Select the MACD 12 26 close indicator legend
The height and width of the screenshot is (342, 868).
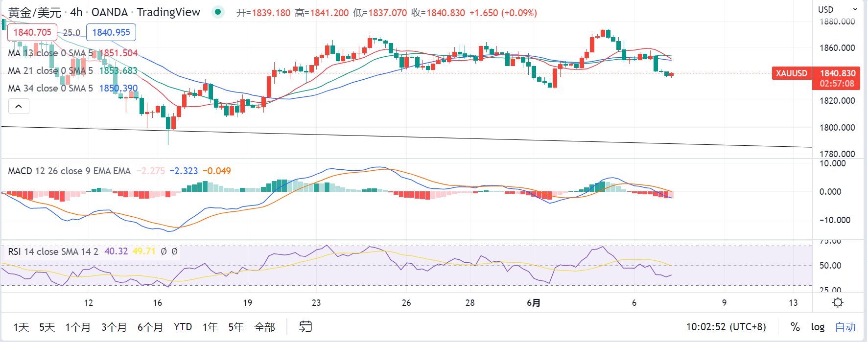70,171
